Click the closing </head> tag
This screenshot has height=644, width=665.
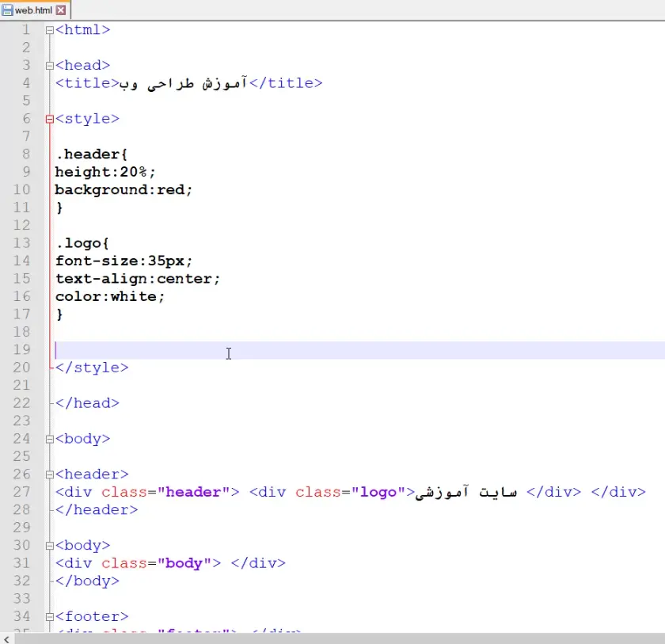coord(87,403)
